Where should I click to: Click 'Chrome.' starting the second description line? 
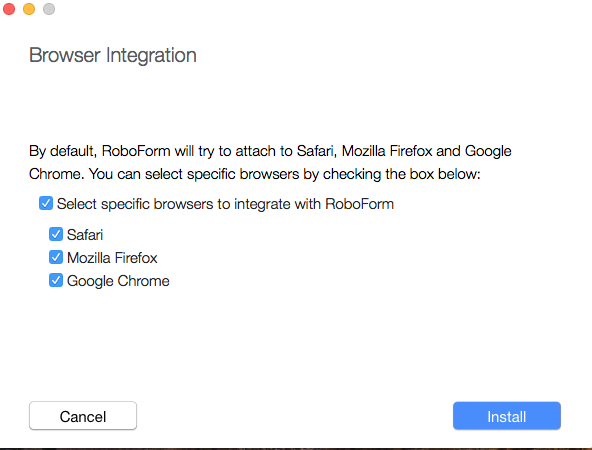(57, 174)
